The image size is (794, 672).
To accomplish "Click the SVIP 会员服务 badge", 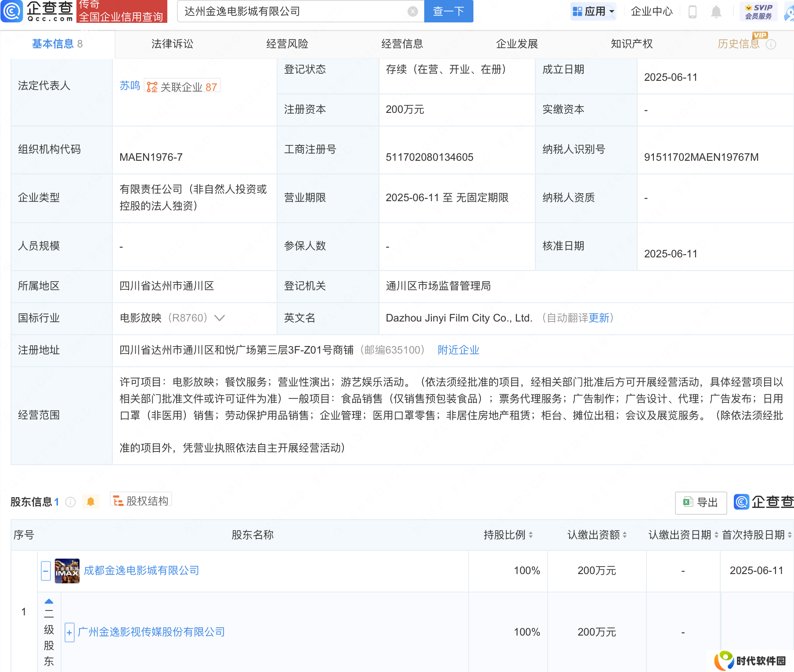I will 758,11.
